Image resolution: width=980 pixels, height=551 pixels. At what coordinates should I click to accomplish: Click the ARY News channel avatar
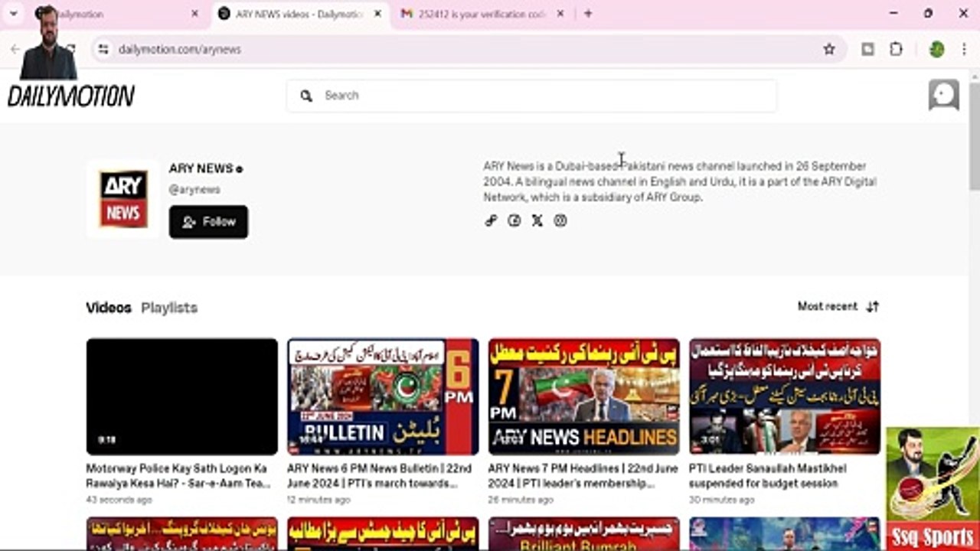click(123, 199)
